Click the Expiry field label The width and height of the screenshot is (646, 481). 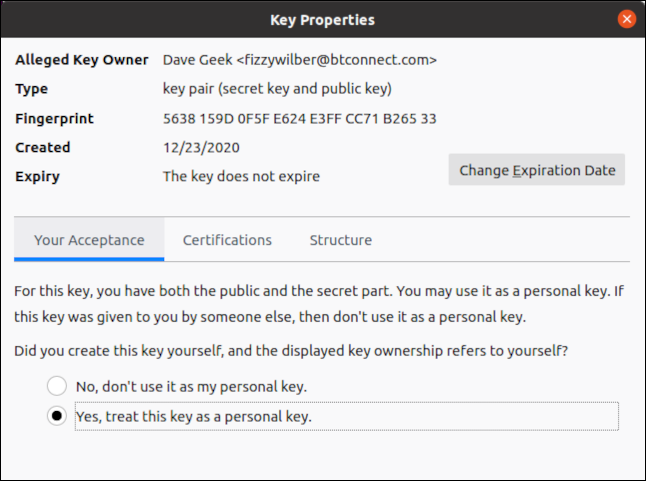tap(38, 177)
